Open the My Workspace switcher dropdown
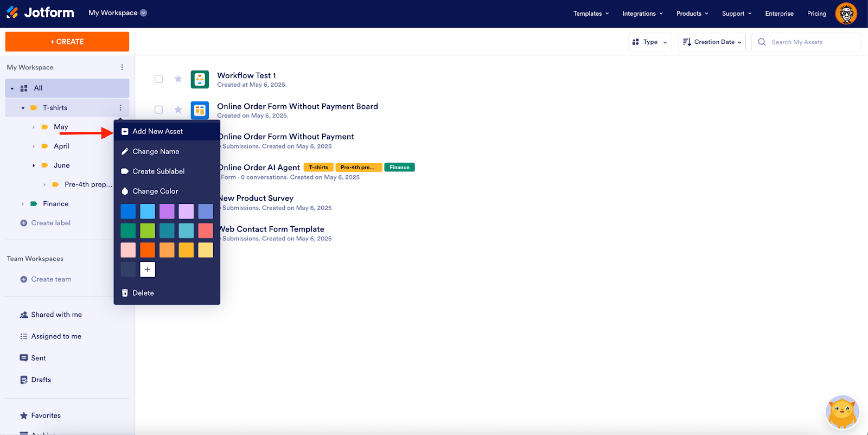The width and height of the screenshot is (868, 435). click(118, 13)
